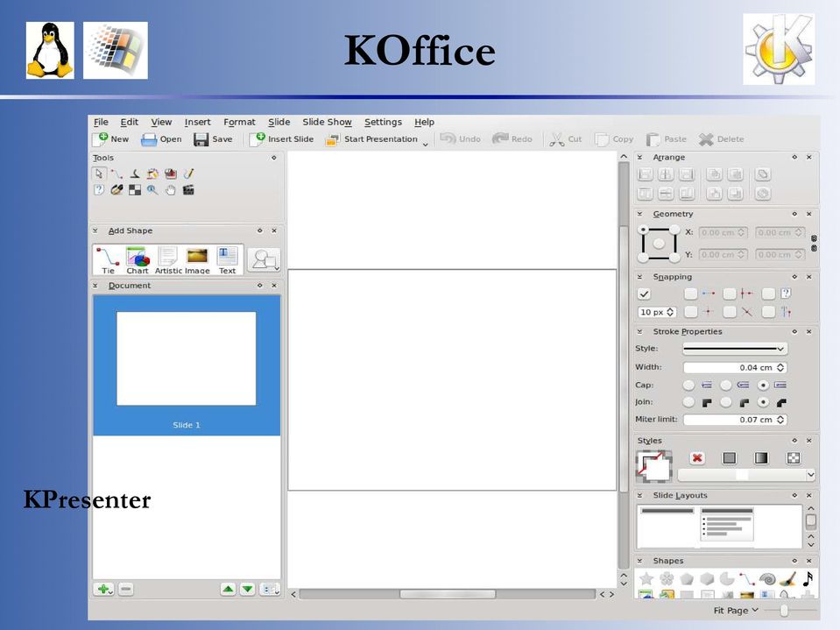Select the calligraphy tool in Tools
Screen dimensions: 840x630
coord(135,173)
